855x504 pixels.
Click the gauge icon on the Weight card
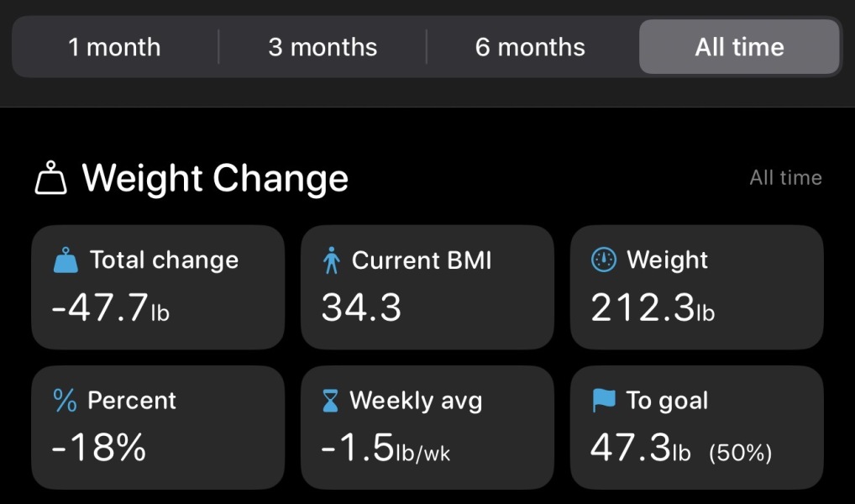(x=601, y=260)
